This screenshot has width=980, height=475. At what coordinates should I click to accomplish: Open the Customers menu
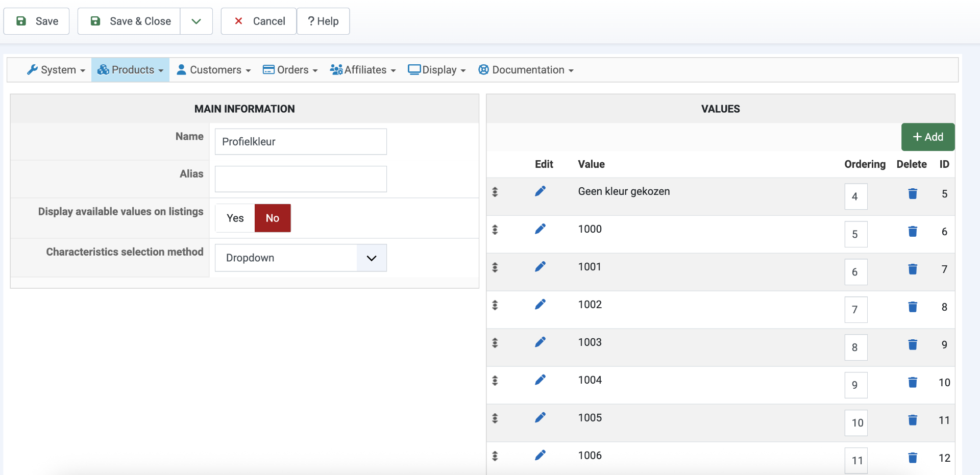point(214,70)
